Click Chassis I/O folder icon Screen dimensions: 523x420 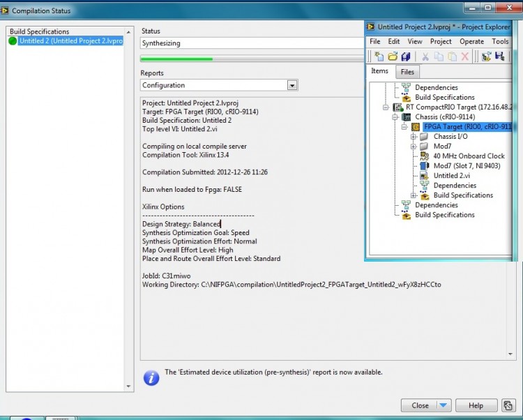point(424,137)
